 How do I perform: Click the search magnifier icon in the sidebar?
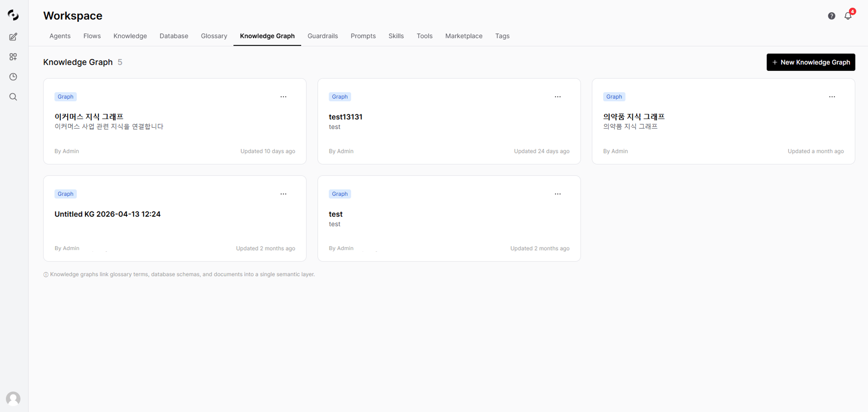[13, 97]
